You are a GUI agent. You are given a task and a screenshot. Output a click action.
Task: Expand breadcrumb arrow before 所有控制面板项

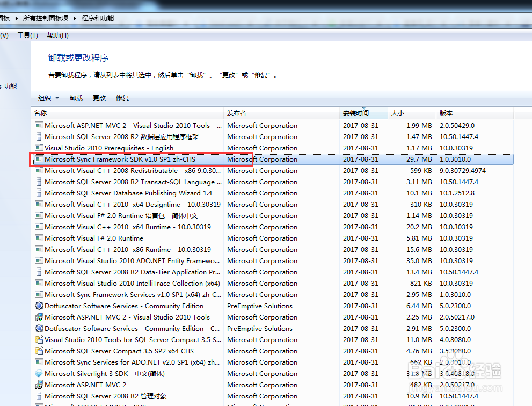click(x=16, y=18)
